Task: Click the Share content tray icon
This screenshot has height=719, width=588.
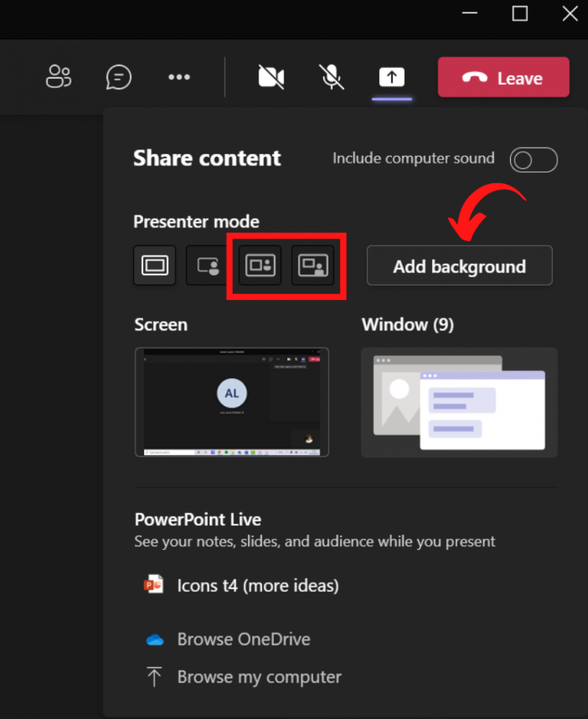Action: (x=392, y=77)
